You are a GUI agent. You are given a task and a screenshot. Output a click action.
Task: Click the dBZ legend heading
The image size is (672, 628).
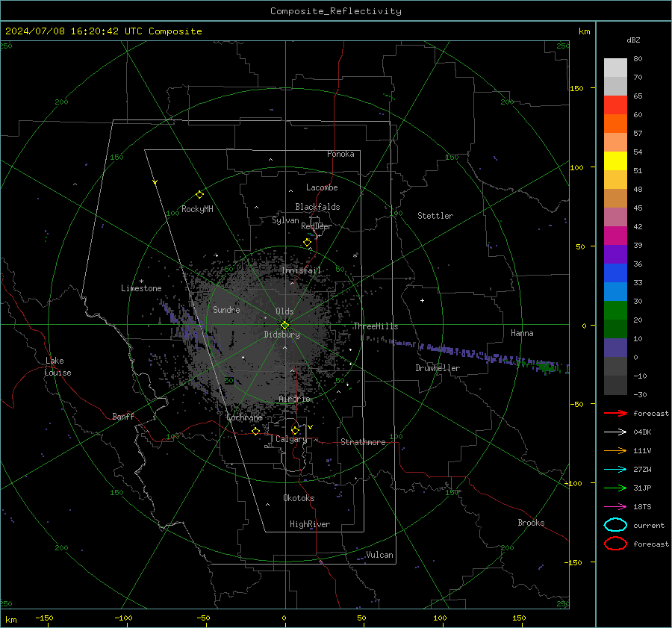(x=633, y=40)
